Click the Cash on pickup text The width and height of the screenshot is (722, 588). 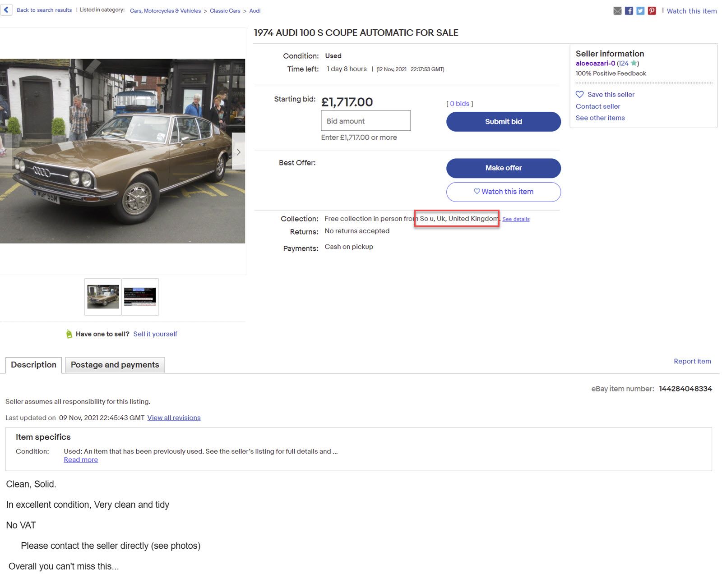tap(349, 247)
